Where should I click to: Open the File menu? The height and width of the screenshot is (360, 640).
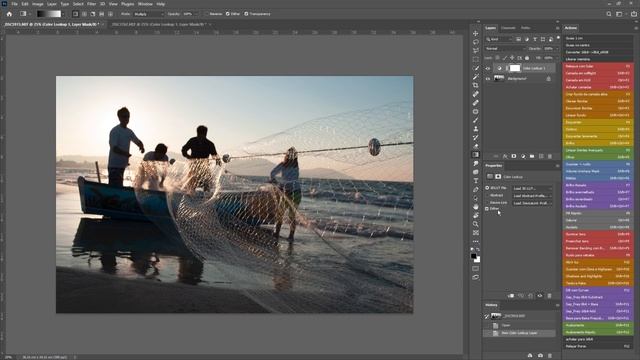pos(14,4)
